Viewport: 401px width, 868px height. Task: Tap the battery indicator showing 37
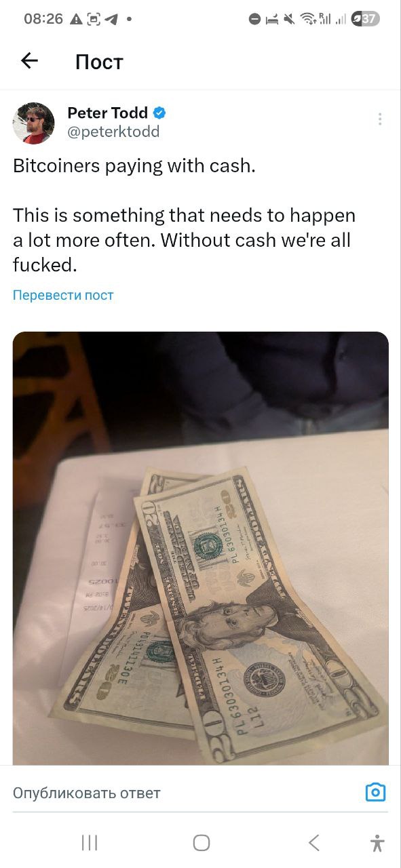click(365, 19)
